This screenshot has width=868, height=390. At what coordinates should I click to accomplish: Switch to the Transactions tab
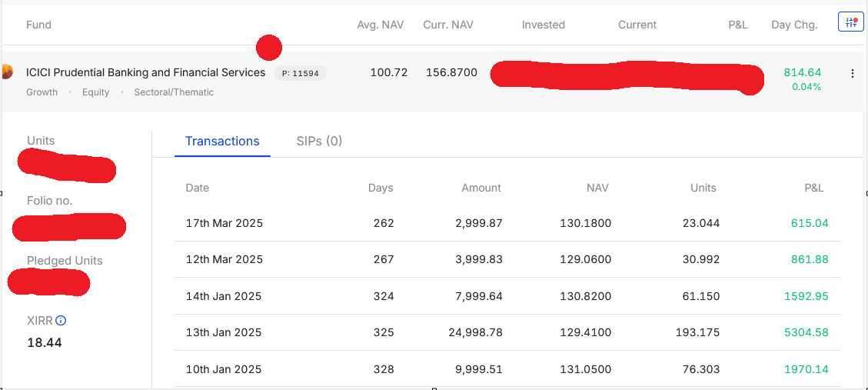(x=222, y=142)
